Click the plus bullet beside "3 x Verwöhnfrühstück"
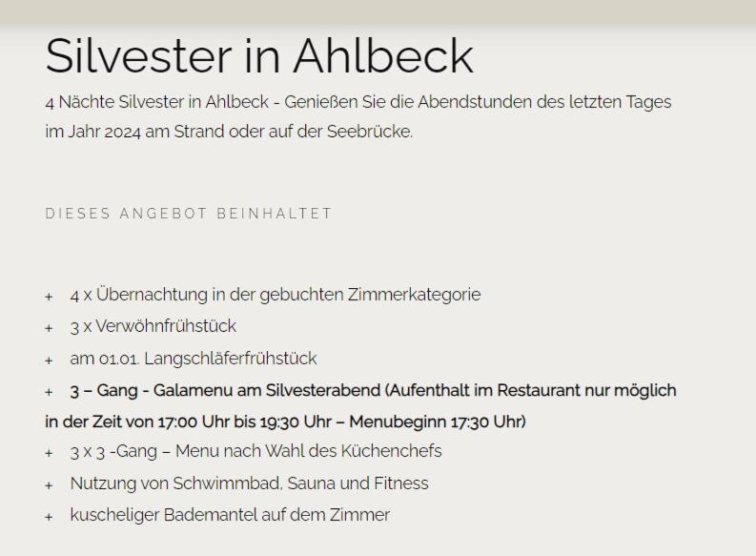The height and width of the screenshot is (556, 756). 49,328
